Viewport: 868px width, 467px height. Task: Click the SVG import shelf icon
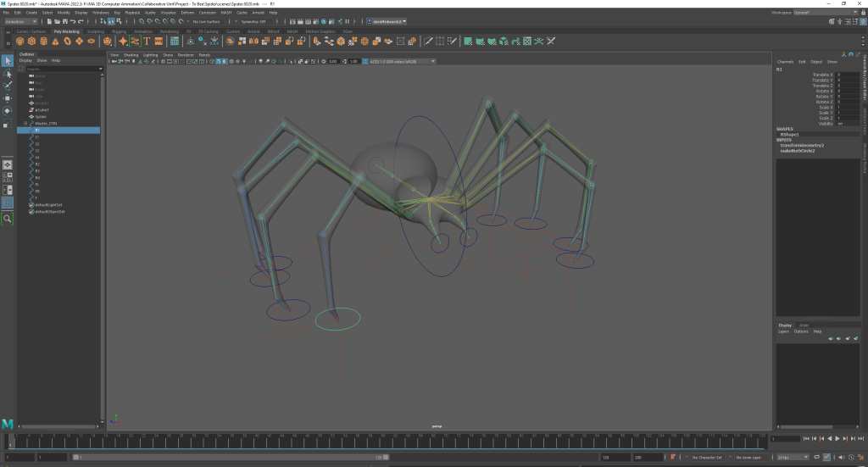[159, 42]
